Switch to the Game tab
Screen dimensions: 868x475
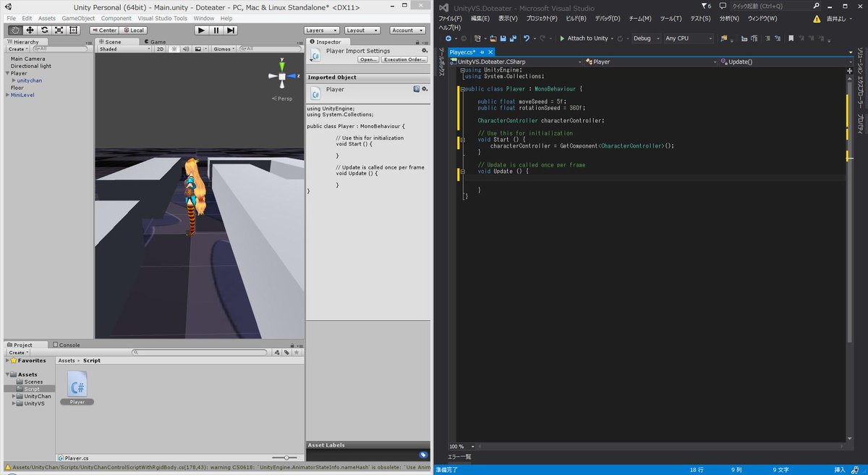point(155,42)
